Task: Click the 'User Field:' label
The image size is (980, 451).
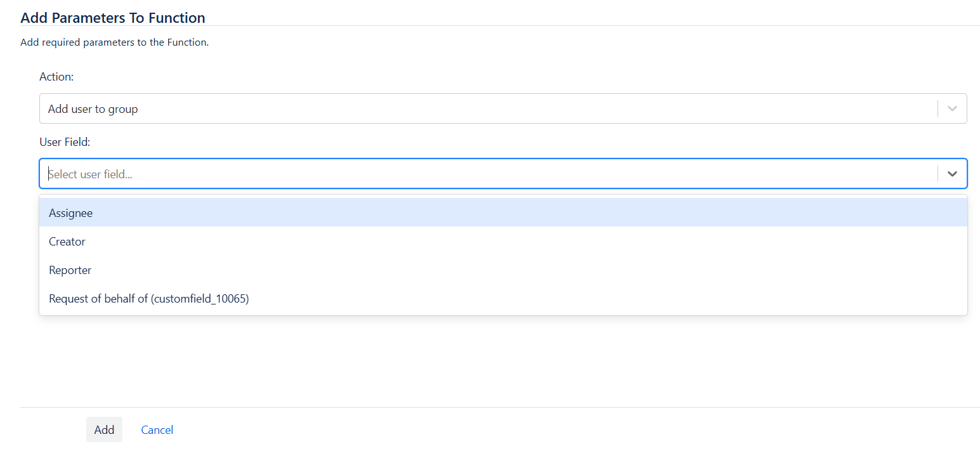Action: 65,142
